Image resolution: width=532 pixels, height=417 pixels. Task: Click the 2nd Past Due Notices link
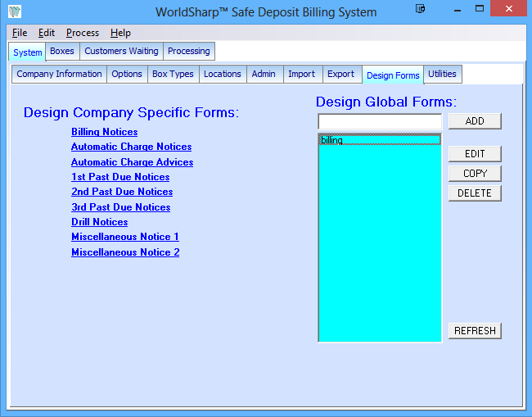[x=122, y=192]
